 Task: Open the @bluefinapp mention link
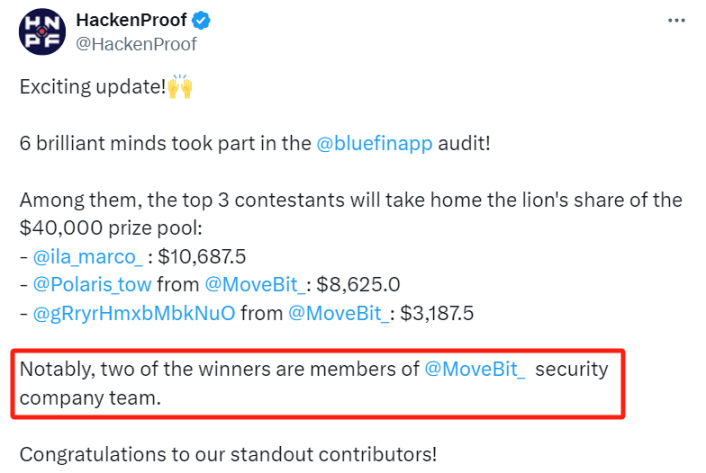(x=374, y=144)
